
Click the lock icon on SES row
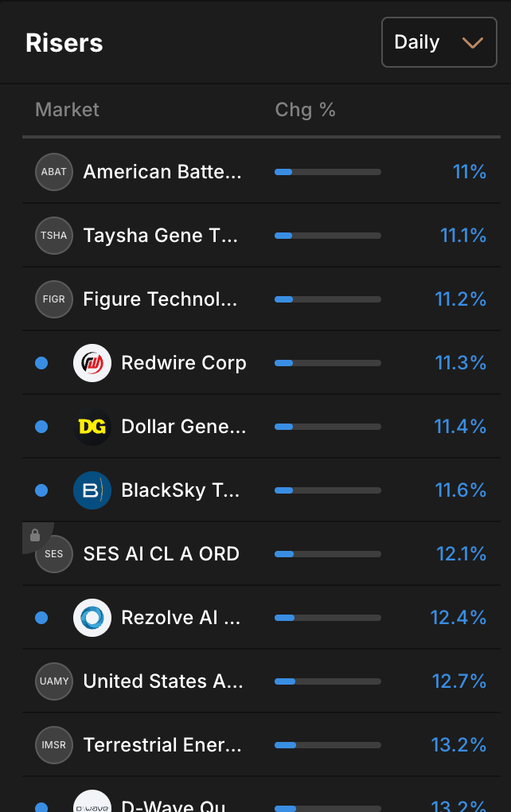pos(35,536)
